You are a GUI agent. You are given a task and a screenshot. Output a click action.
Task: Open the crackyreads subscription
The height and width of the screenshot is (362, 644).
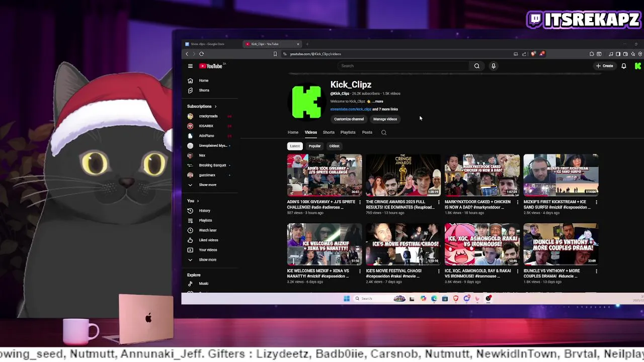tap(208, 116)
